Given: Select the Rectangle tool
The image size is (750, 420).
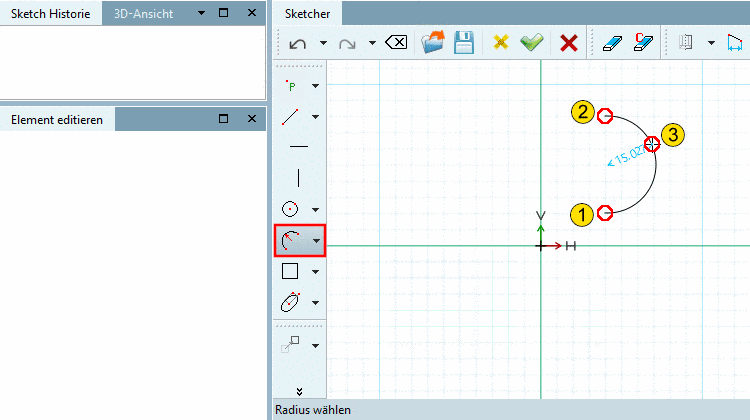Looking at the screenshot, I should [x=290, y=271].
